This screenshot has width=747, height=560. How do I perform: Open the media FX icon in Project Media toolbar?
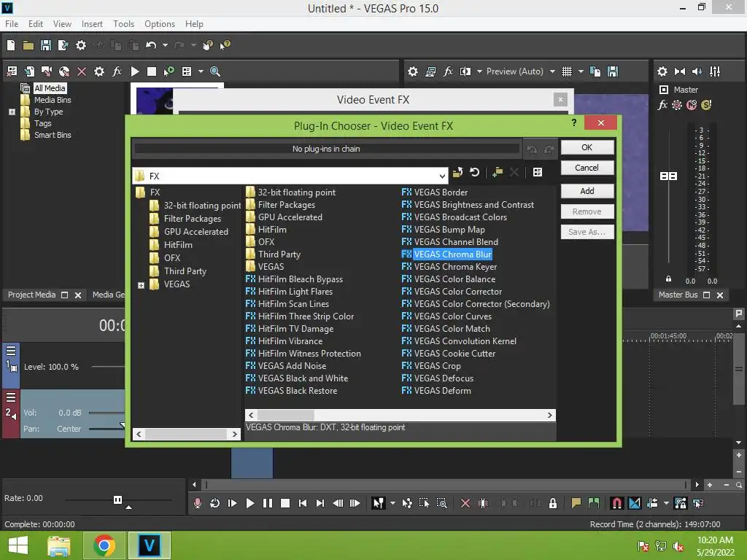pos(117,71)
